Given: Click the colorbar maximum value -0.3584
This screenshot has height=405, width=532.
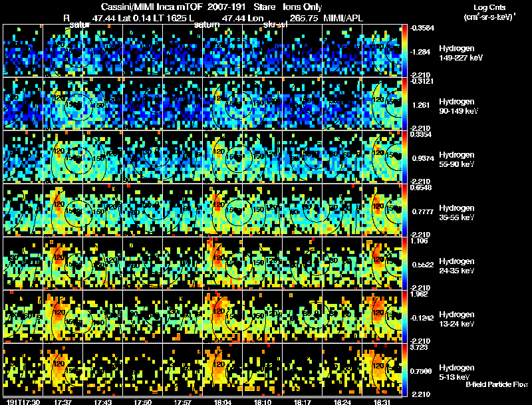Looking at the screenshot, I should coord(422,28).
